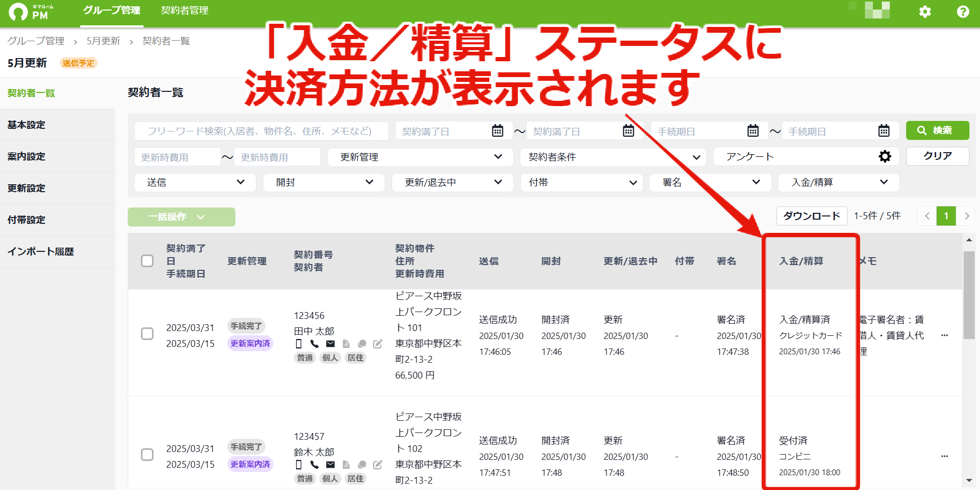Open calendar for second 手続期日 field
The image size is (980, 490).
[x=883, y=130]
